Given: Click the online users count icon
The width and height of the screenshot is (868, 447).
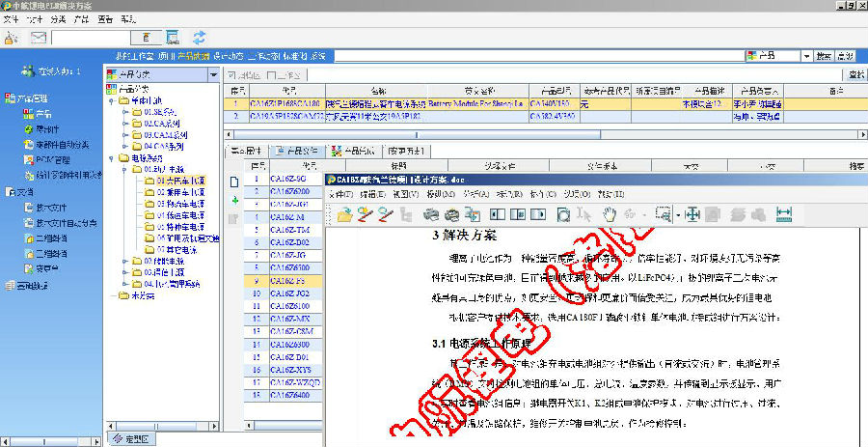Looking at the screenshot, I should [28, 70].
